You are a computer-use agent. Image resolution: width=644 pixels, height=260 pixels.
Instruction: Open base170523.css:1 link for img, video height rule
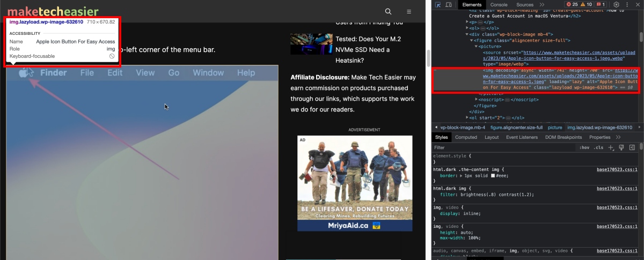point(617,226)
